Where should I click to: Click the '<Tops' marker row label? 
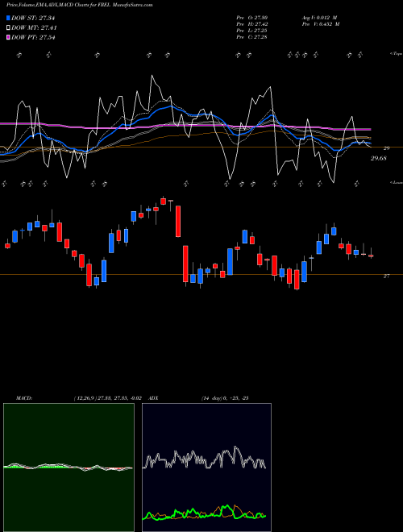(x=396, y=54)
